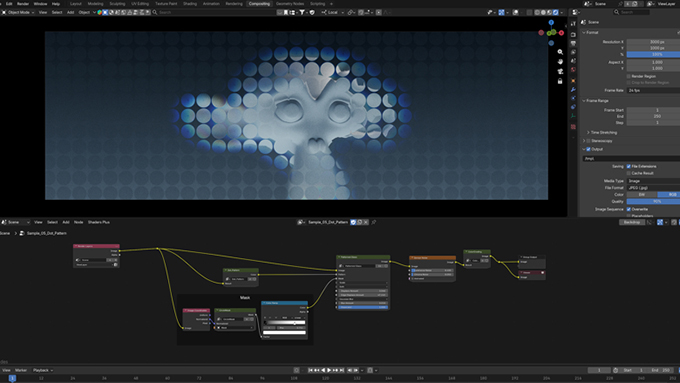
Task: Open the Modifiers wrench tab
Action: click(x=573, y=89)
